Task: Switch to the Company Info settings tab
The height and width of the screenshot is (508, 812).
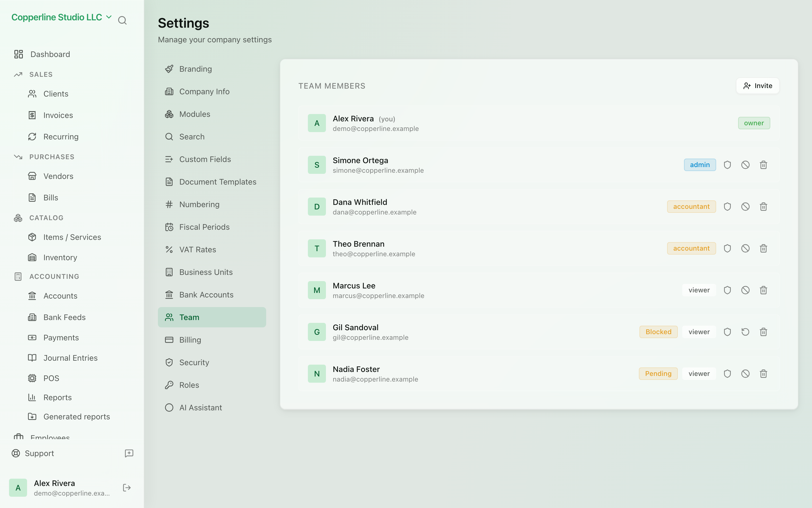Action: click(212, 91)
